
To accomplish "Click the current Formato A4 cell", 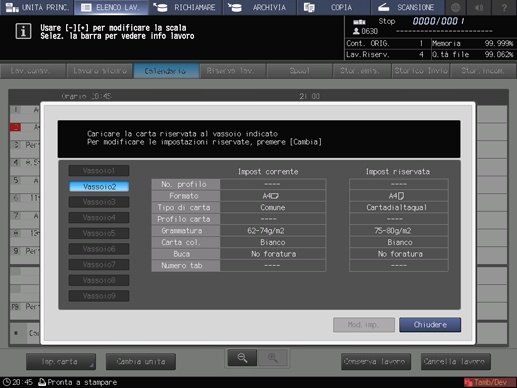I will click(x=273, y=196).
